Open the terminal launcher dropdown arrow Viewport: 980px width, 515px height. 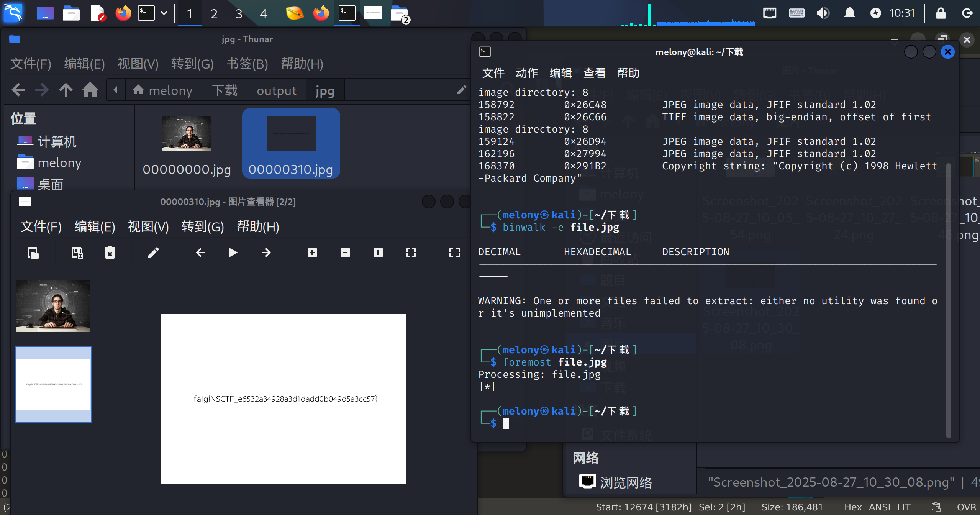[164, 13]
